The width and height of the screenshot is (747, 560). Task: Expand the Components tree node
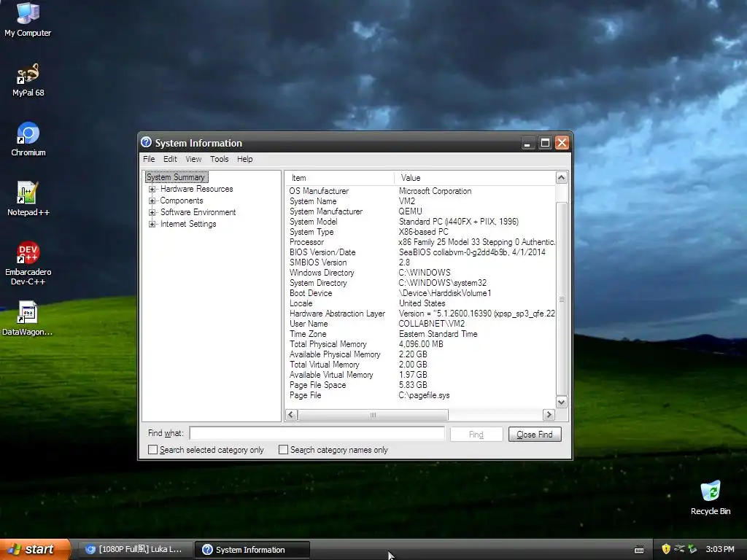pos(152,201)
